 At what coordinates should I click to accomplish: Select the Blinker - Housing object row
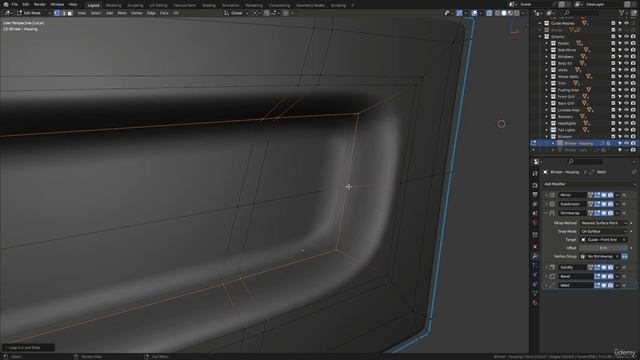tap(584, 143)
